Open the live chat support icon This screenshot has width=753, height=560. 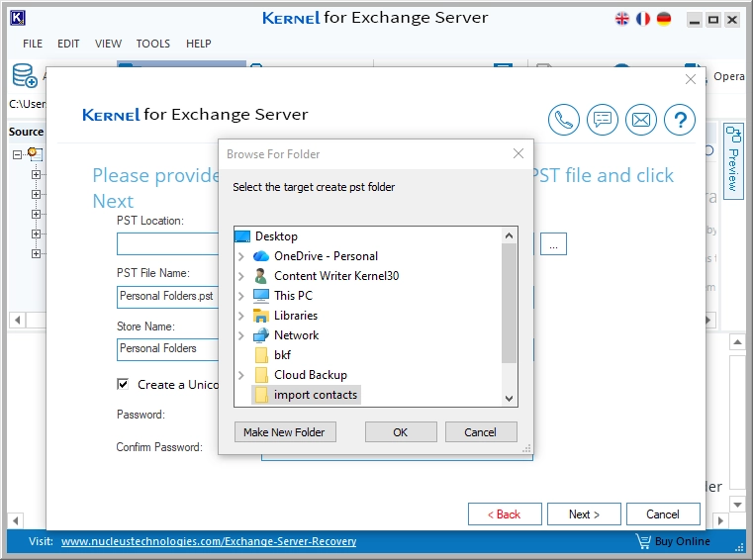(x=603, y=120)
